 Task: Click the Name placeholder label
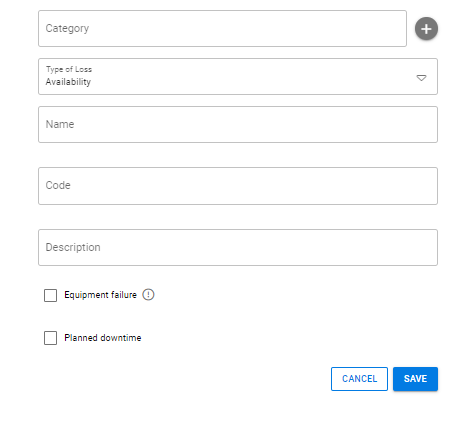point(60,124)
